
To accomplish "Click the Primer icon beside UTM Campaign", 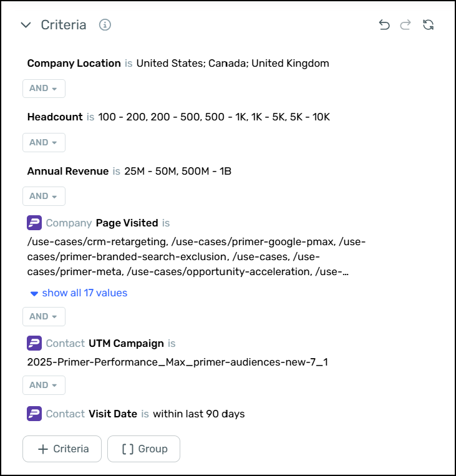I will [34, 343].
